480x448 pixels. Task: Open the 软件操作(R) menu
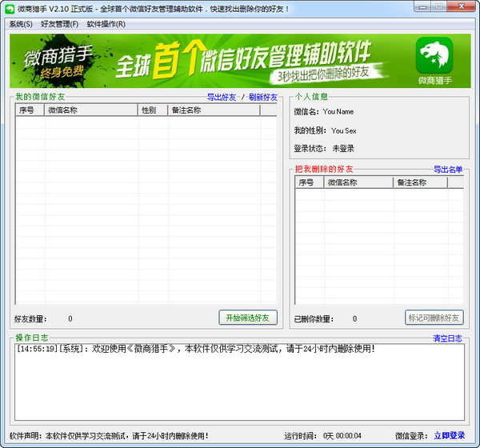click(x=106, y=24)
